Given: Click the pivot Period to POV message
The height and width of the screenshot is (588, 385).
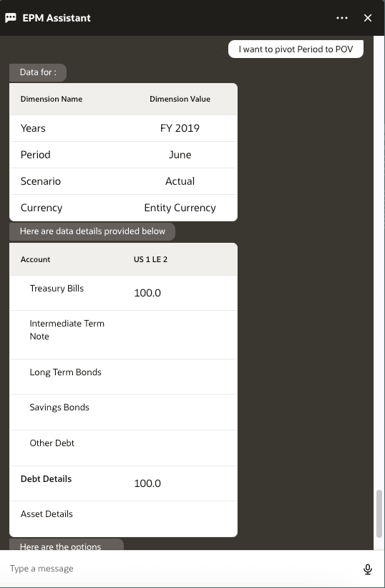Looking at the screenshot, I should pos(296,49).
